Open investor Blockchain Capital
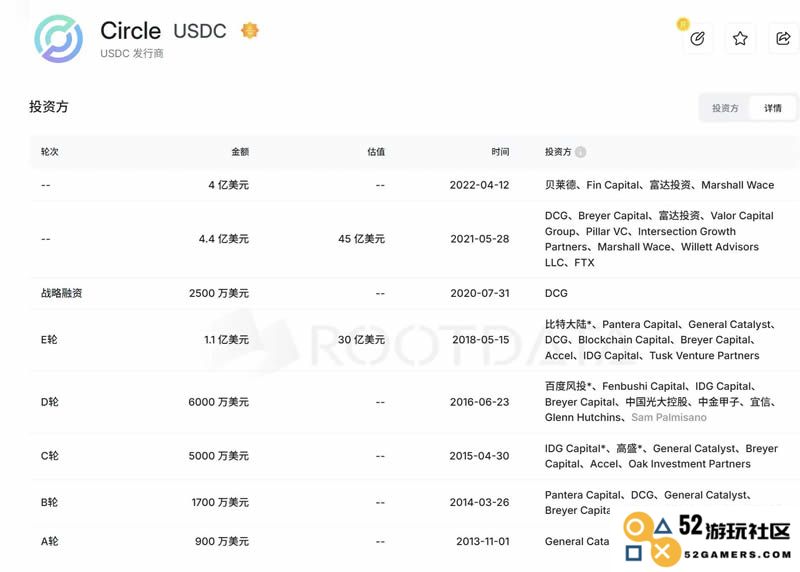This screenshot has width=800, height=572. point(624,340)
